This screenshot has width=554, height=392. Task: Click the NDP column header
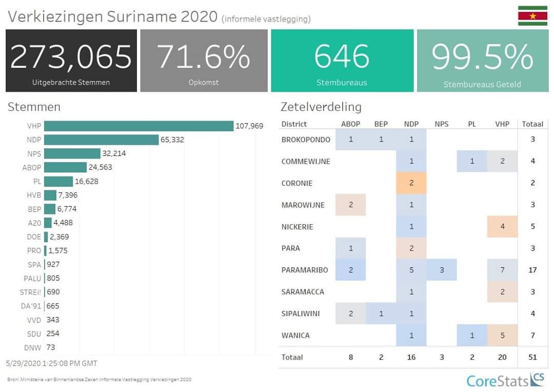tap(411, 124)
